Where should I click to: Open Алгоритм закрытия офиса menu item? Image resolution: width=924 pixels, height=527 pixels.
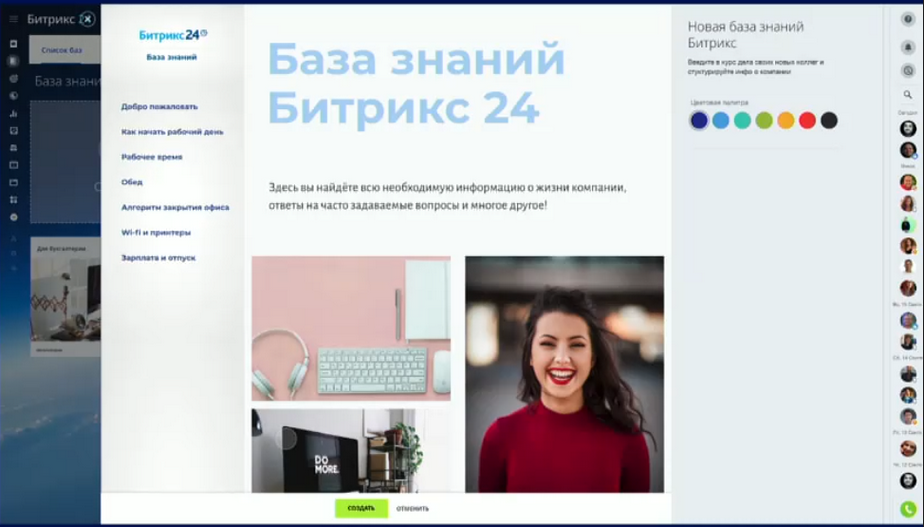(175, 207)
